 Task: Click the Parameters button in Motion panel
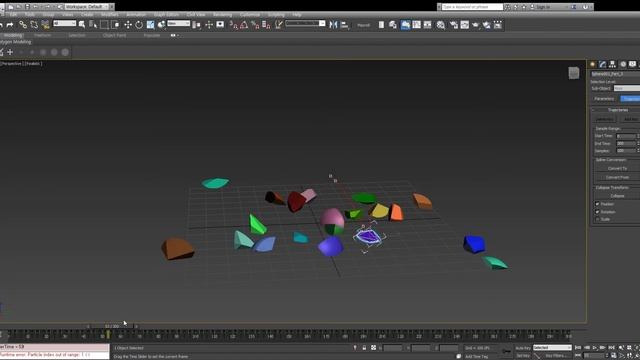[x=604, y=99]
